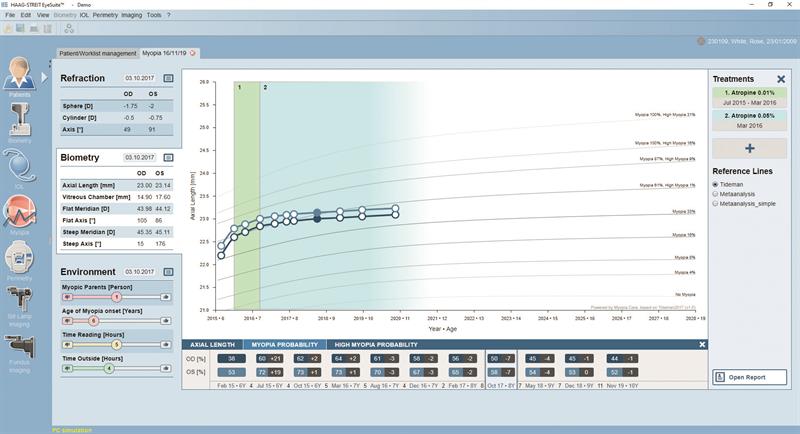Select the Metaanalysis_simple reference line option
This screenshot has width=800, height=434.
(x=715, y=203)
